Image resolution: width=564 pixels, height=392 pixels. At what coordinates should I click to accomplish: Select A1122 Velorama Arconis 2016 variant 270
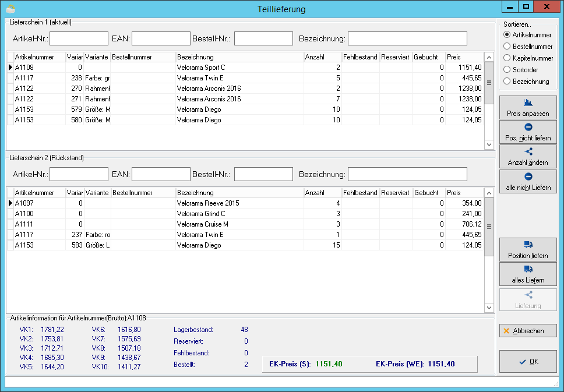(x=245, y=89)
